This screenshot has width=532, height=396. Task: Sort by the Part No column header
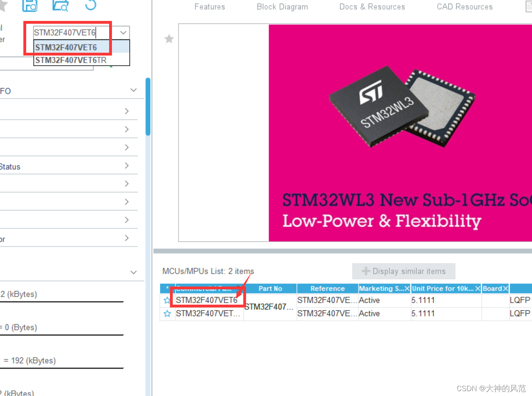[x=270, y=289]
